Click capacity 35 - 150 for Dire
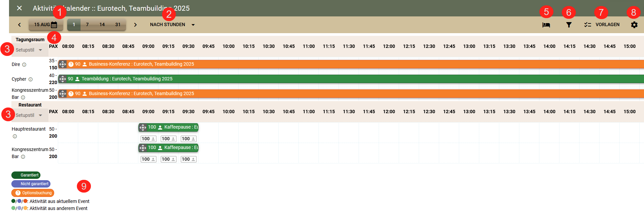Image resolution: width=644 pixels, height=214 pixels. coord(53,64)
